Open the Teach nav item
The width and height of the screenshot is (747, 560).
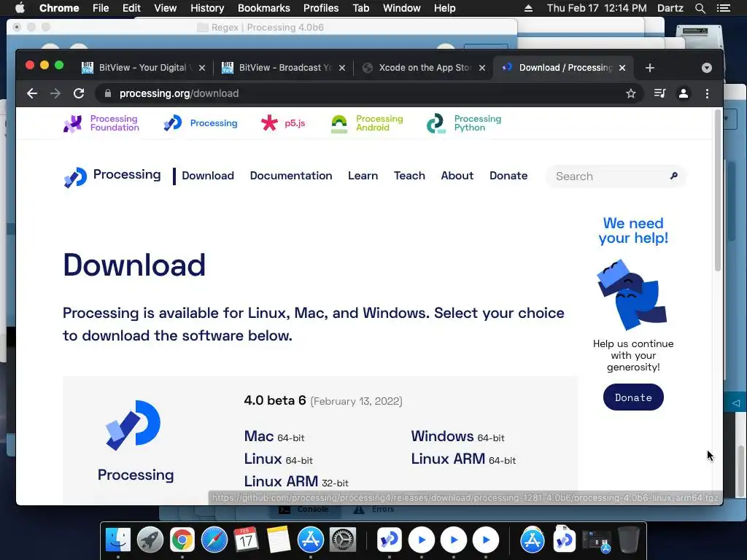(409, 176)
